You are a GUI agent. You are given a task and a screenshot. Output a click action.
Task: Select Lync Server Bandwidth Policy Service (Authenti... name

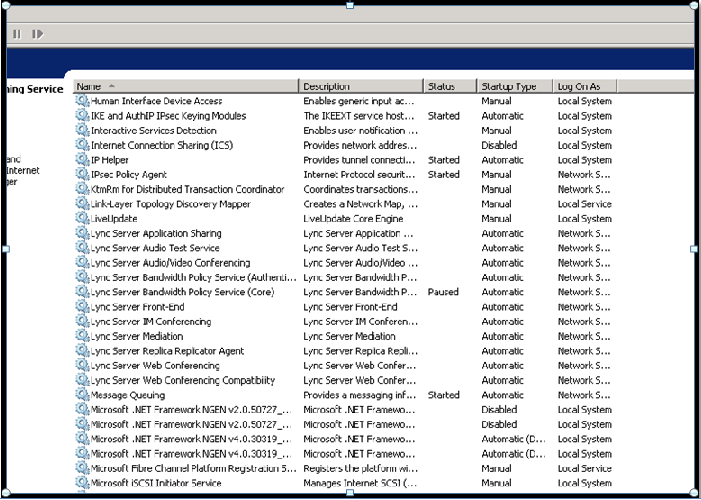pyautogui.click(x=194, y=278)
